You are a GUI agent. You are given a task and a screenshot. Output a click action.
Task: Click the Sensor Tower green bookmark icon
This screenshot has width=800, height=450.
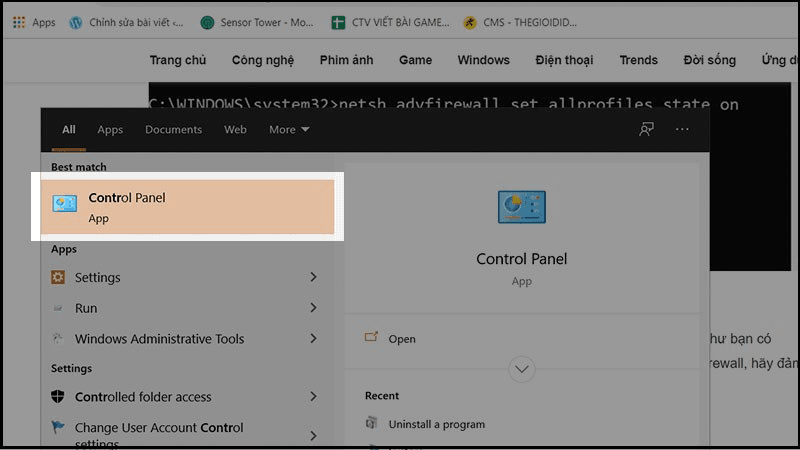coord(207,22)
